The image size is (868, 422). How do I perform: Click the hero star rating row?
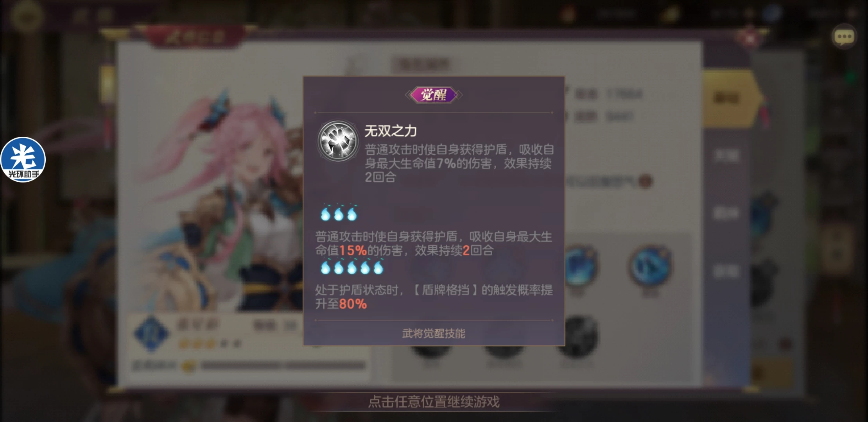click(209, 344)
